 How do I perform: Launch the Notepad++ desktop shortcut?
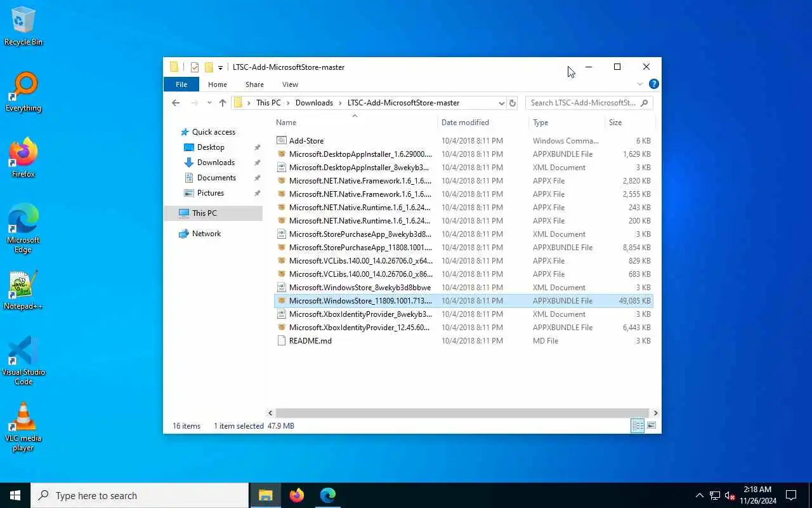point(23,290)
